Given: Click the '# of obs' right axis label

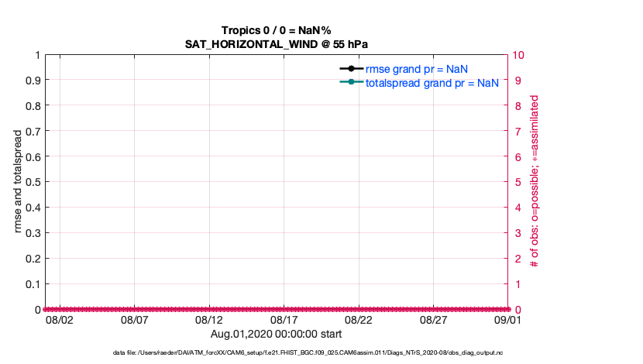Looking at the screenshot, I should pos(535,182).
